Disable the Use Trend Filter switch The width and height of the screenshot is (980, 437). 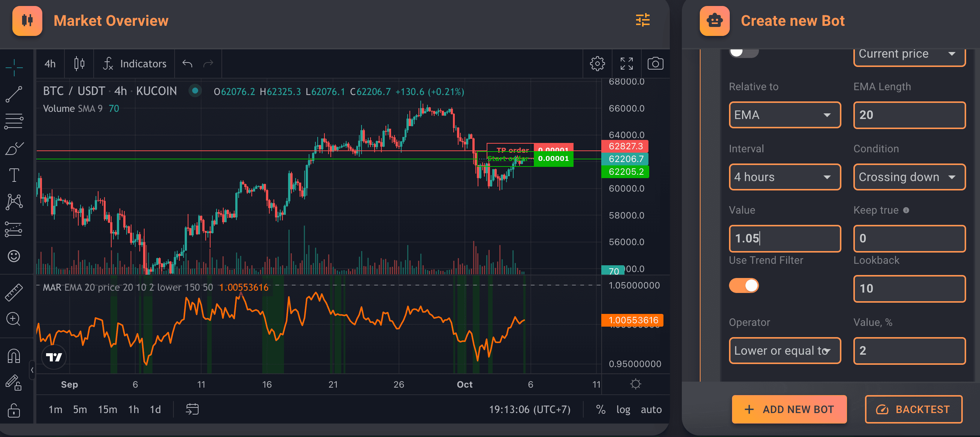click(x=743, y=286)
